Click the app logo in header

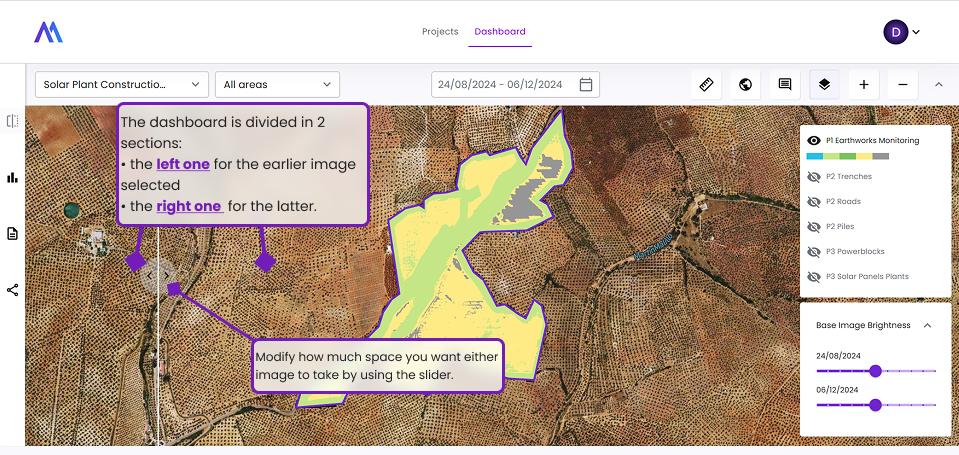(48, 32)
